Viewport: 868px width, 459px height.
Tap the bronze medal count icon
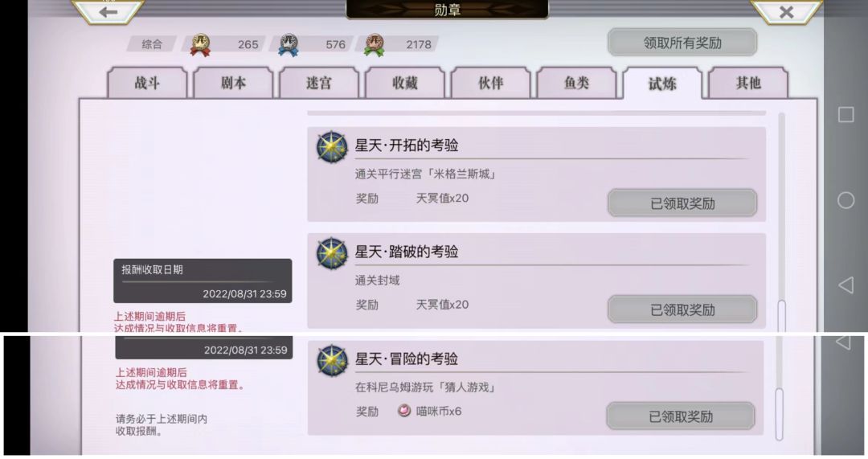pos(375,44)
